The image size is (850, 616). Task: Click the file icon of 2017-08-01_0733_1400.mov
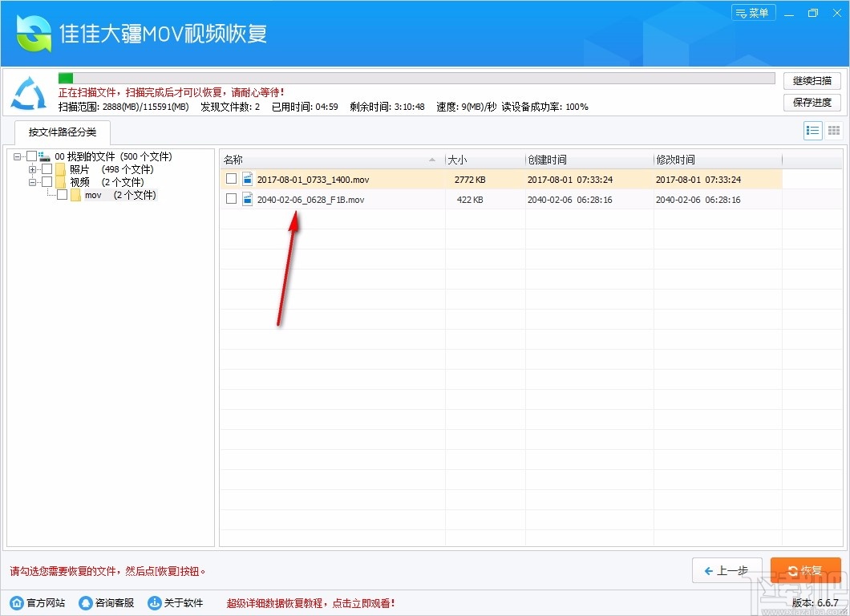(x=247, y=179)
